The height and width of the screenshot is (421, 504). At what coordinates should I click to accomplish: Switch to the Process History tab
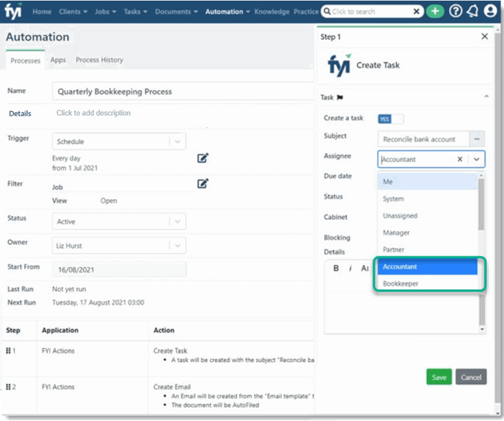tap(99, 60)
